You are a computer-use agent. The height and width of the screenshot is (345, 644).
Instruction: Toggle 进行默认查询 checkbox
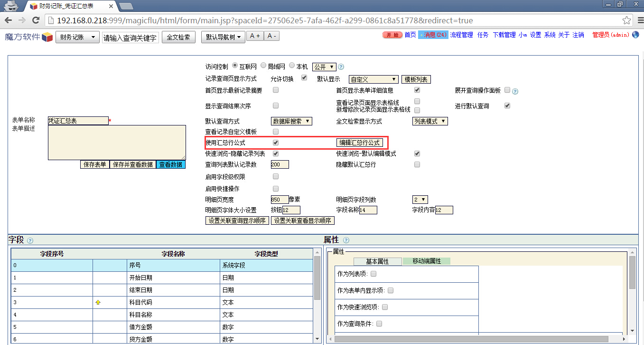tap(507, 105)
